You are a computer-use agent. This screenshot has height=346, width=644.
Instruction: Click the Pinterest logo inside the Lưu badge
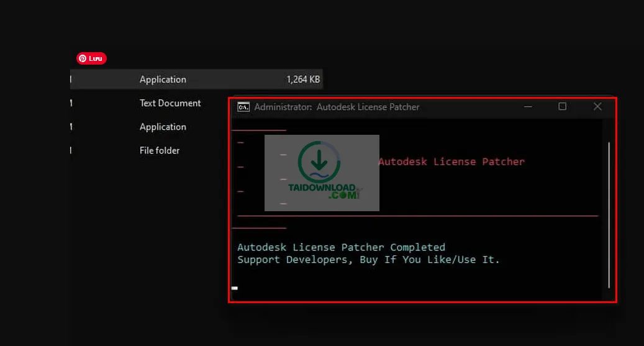[x=83, y=58]
